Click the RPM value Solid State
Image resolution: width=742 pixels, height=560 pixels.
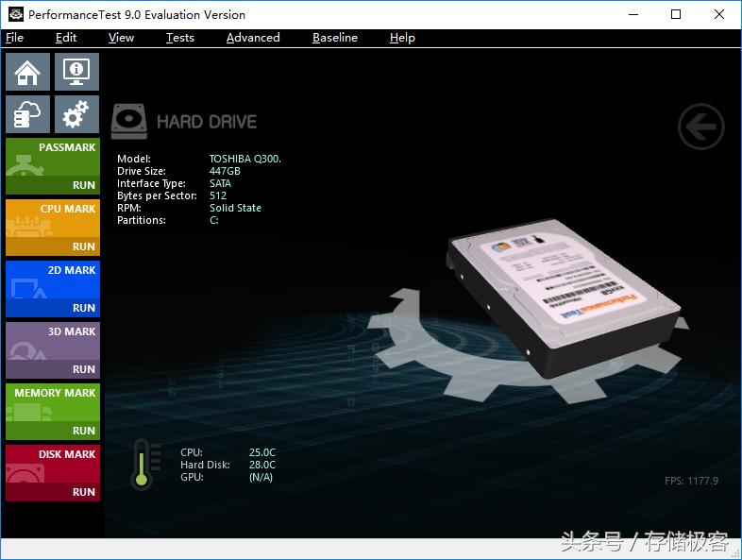(235, 209)
